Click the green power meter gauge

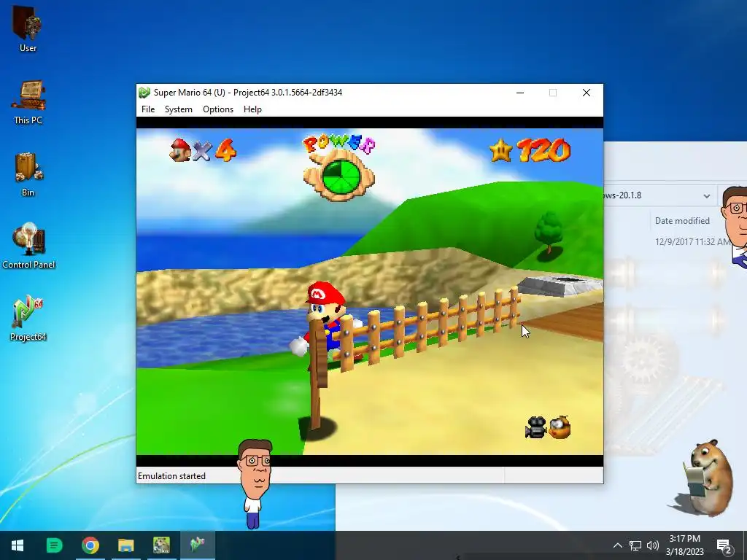(340, 177)
